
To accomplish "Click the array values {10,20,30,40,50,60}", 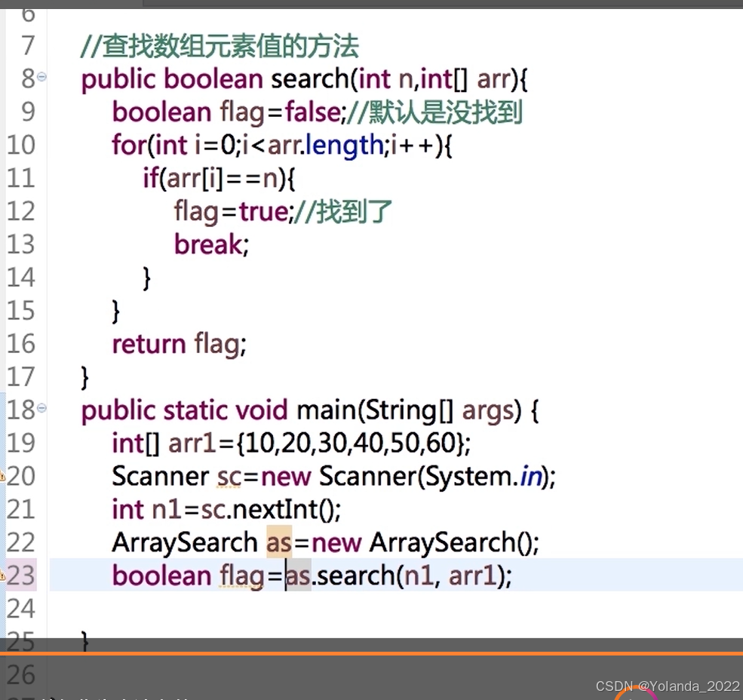I will (350, 444).
